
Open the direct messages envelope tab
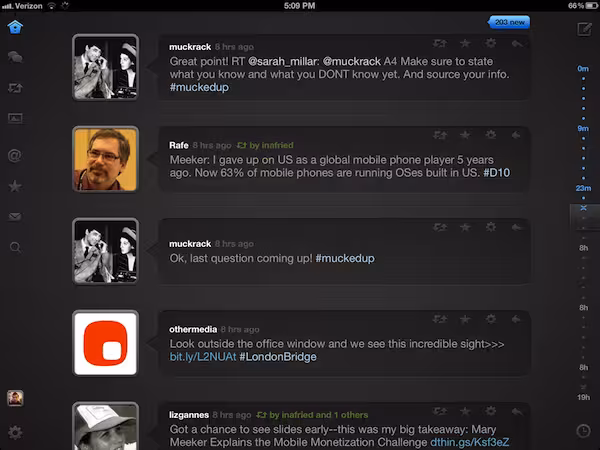(x=15, y=217)
